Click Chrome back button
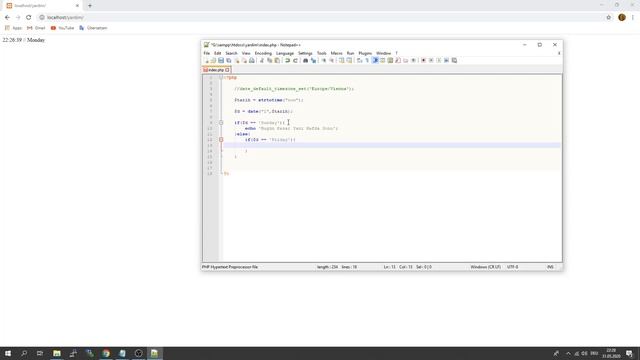This screenshot has height=360, width=640. tap(7, 17)
